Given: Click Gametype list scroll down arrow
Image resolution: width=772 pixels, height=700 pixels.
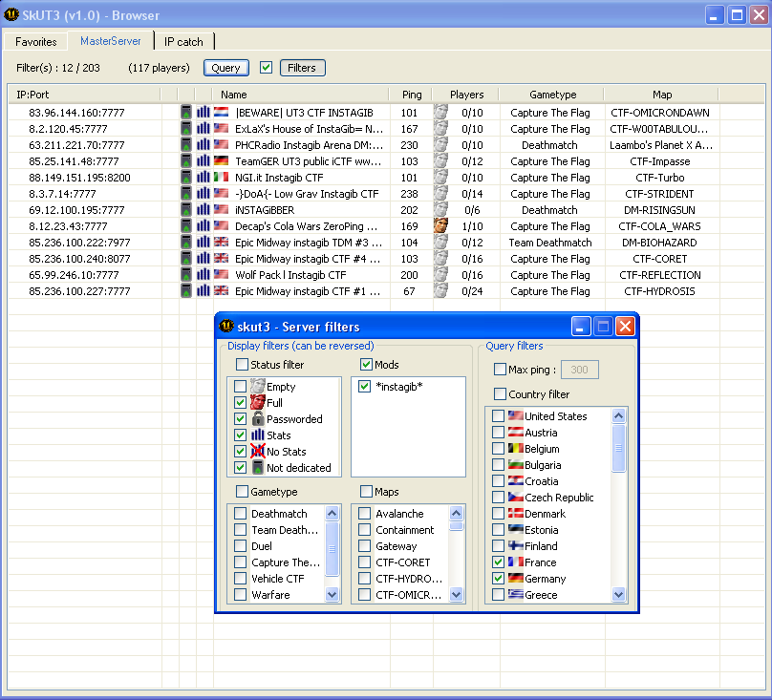Looking at the screenshot, I should 332,594.
